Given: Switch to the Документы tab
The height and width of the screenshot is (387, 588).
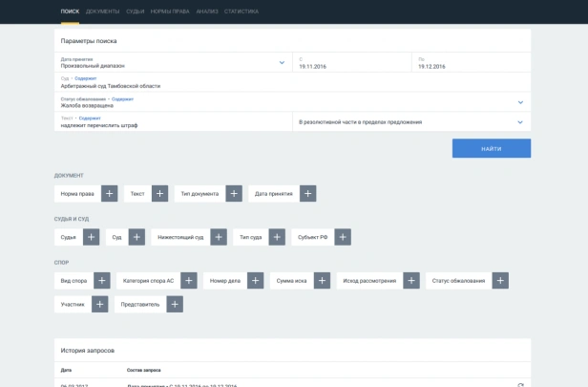Looking at the screenshot, I should (x=102, y=11).
